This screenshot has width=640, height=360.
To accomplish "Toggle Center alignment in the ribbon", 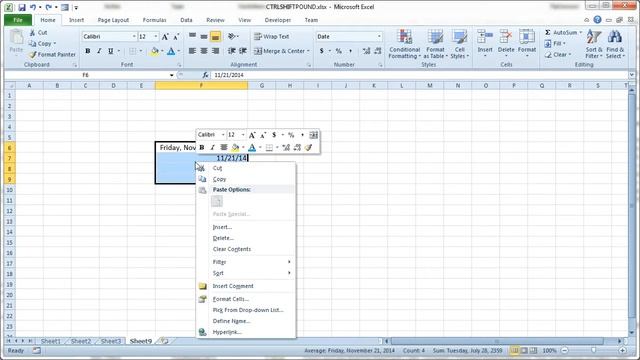I will pos(204,51).
